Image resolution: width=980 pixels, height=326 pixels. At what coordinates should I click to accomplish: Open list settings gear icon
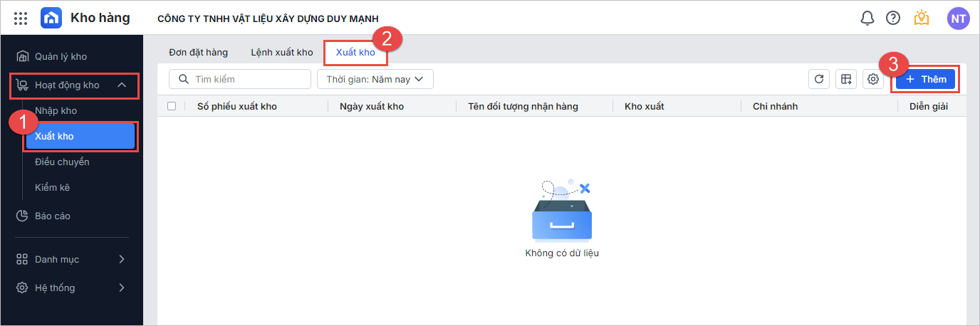873,79
